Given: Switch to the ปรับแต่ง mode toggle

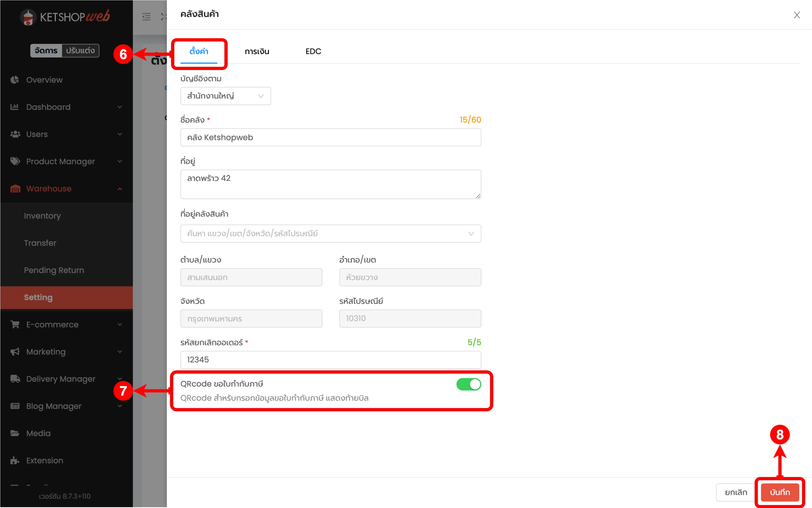Looking at the screenshot, I should (80, 51).
